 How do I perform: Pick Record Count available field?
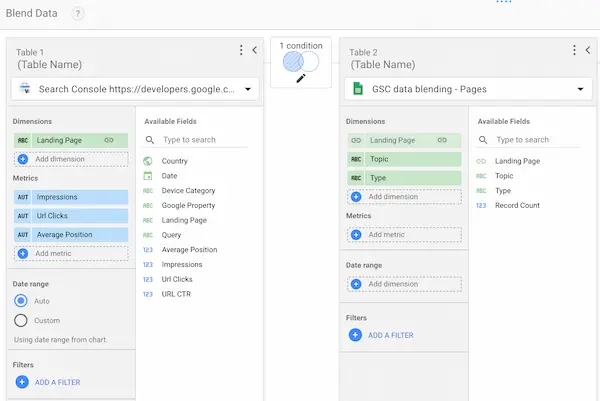[x=517, y=205]
